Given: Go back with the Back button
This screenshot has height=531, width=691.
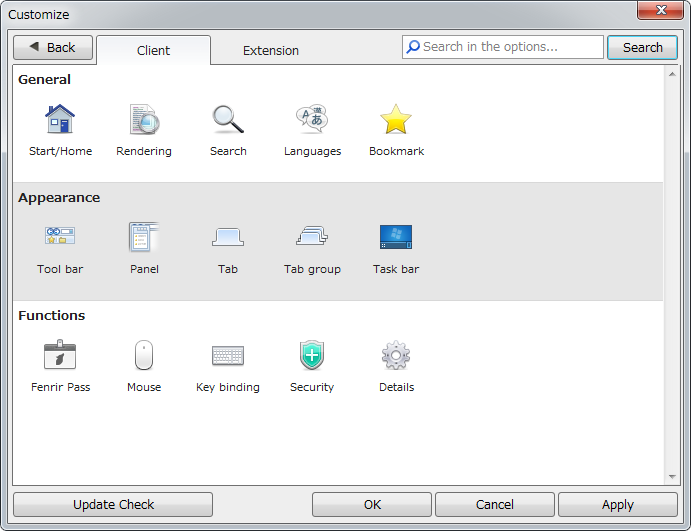Looking at the screenshot, I should (x=53, y=47).
